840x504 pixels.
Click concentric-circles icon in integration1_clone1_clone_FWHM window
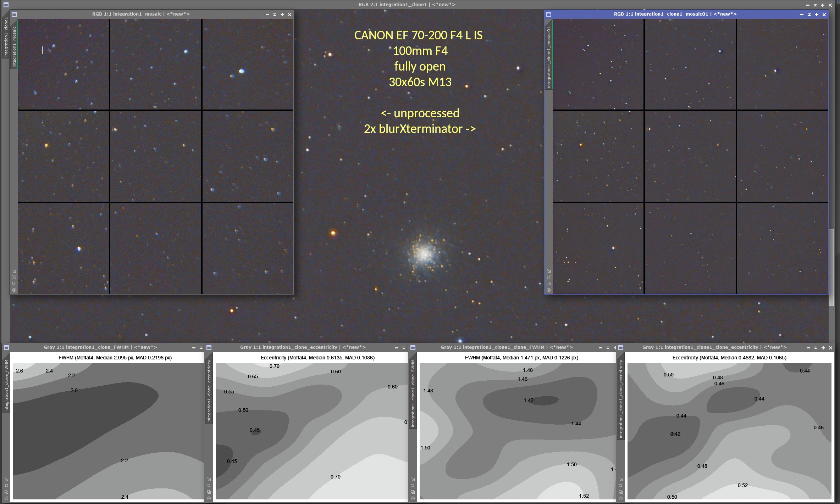413,498
